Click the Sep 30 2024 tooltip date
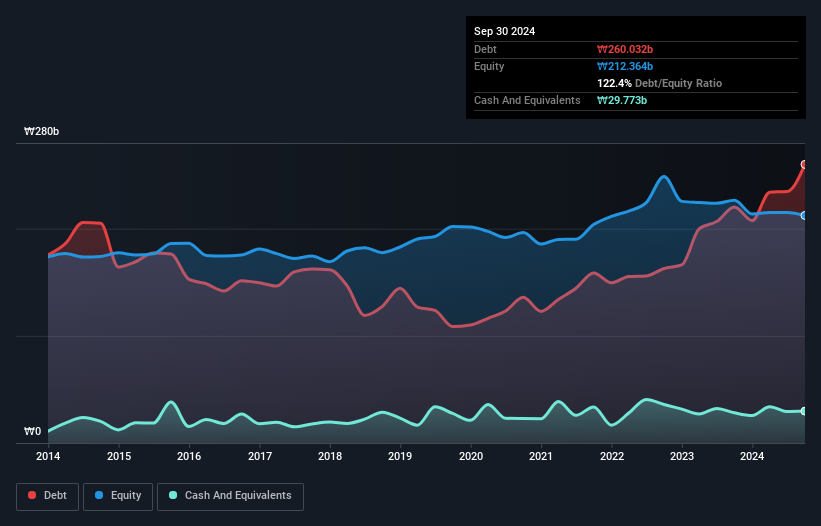The image size is (821, 526). 504,31
